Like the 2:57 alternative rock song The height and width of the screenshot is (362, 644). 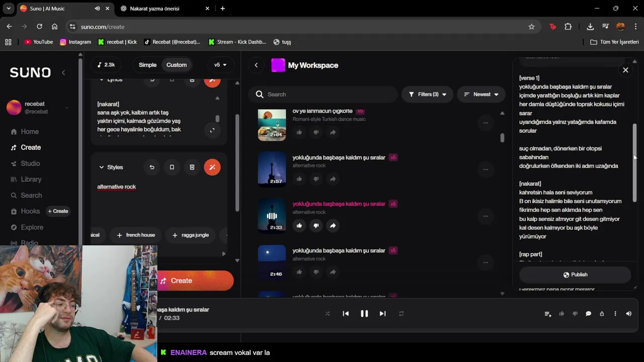click(299, 179)
